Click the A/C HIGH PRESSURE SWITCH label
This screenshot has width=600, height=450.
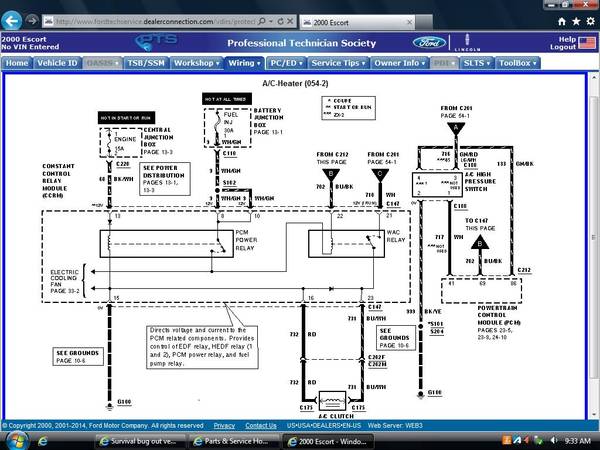tap(480, 181)
